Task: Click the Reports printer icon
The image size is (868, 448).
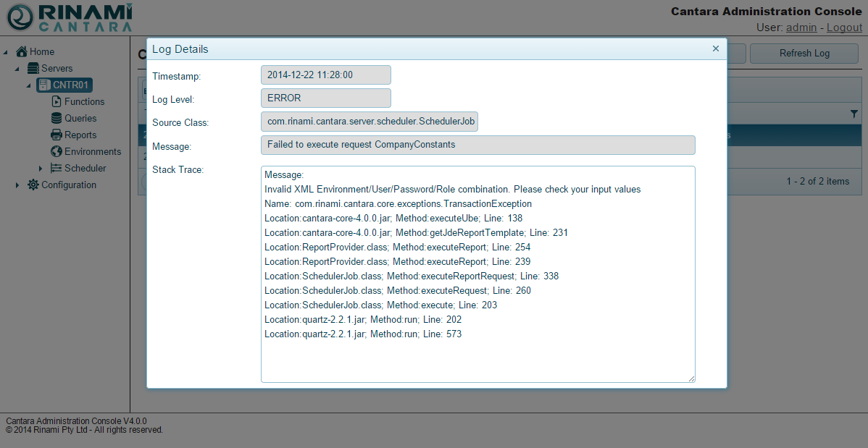Action: (57, 135)
